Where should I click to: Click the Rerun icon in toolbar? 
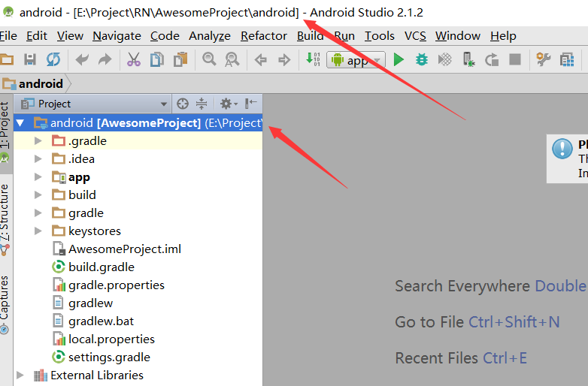(x=492, y=59)
